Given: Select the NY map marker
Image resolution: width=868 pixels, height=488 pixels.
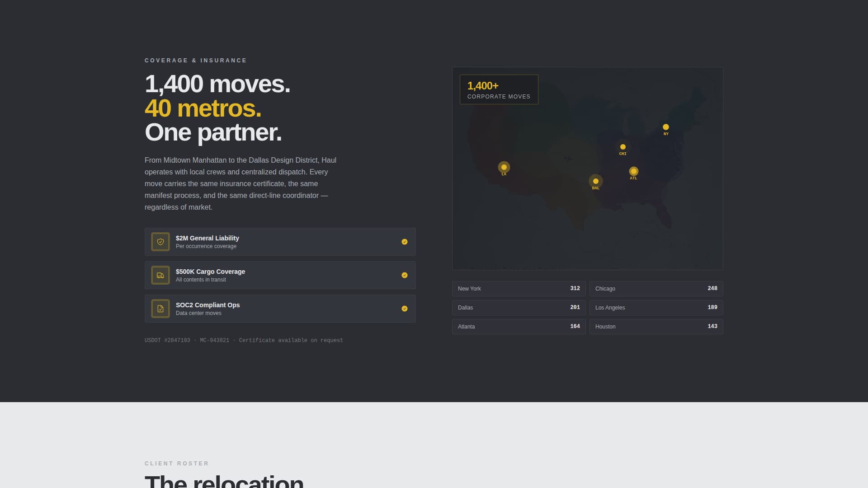Looking at the screenshot, I should (666, 127).
